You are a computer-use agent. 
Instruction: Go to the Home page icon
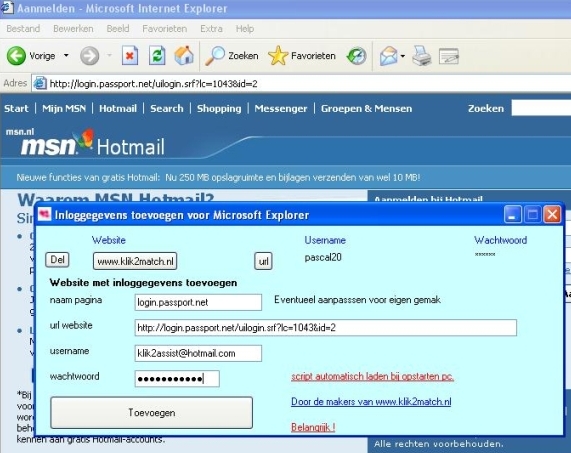[x=184, y=56]
